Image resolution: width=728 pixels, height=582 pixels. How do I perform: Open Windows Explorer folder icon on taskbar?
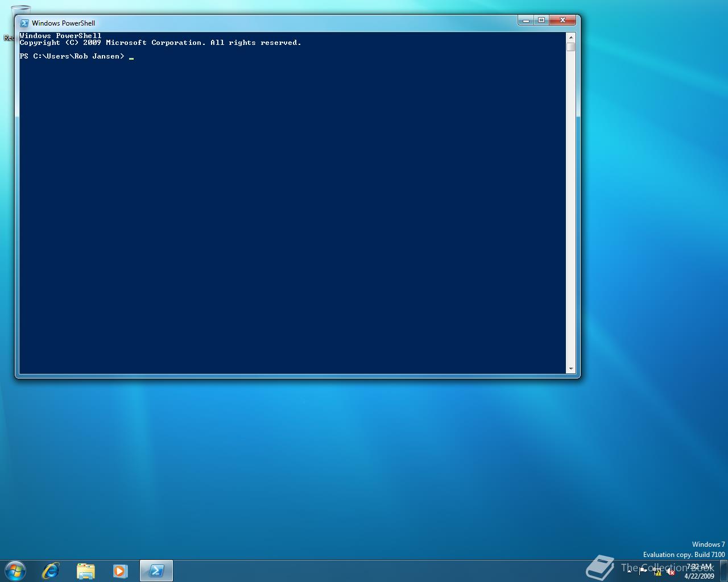85,571
